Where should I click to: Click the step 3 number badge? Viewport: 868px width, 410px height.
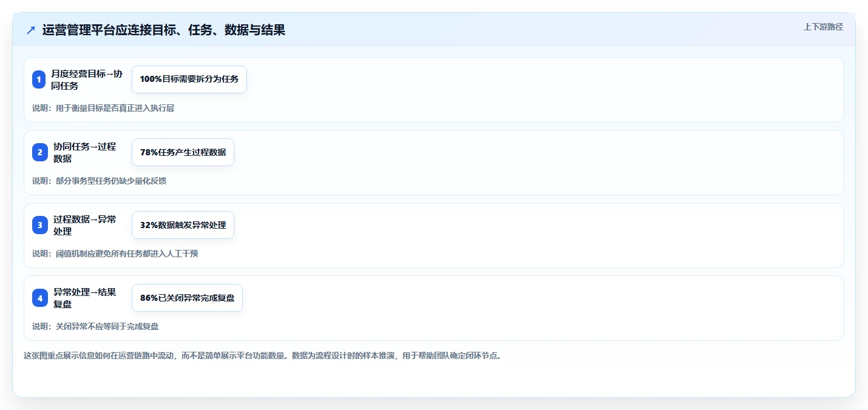[40, 225]
